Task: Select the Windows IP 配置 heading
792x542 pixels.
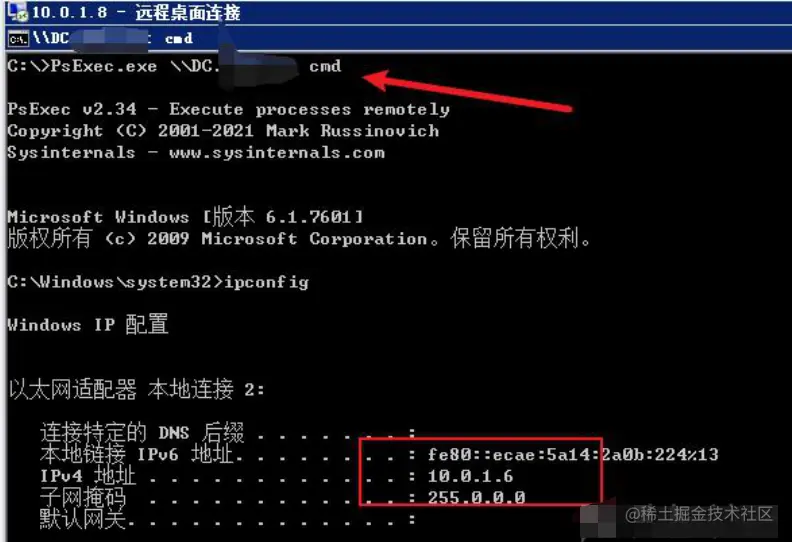Action: (88, 324)
